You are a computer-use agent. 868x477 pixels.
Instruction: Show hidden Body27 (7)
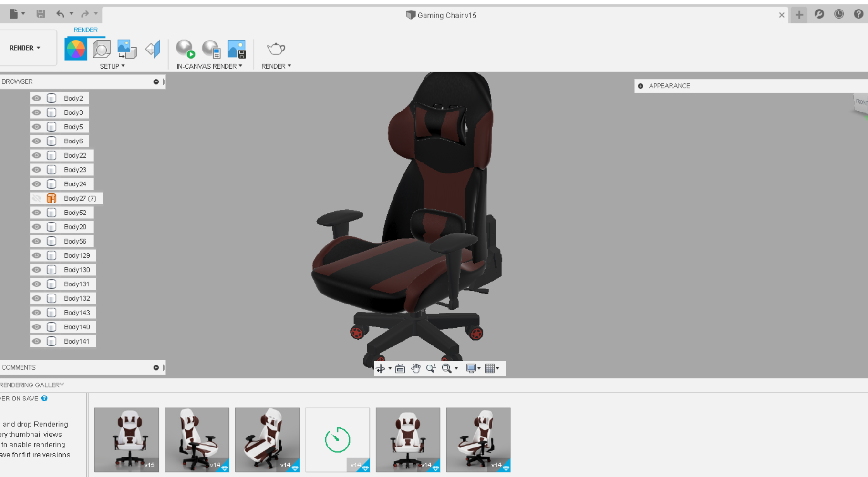(37, 198)
